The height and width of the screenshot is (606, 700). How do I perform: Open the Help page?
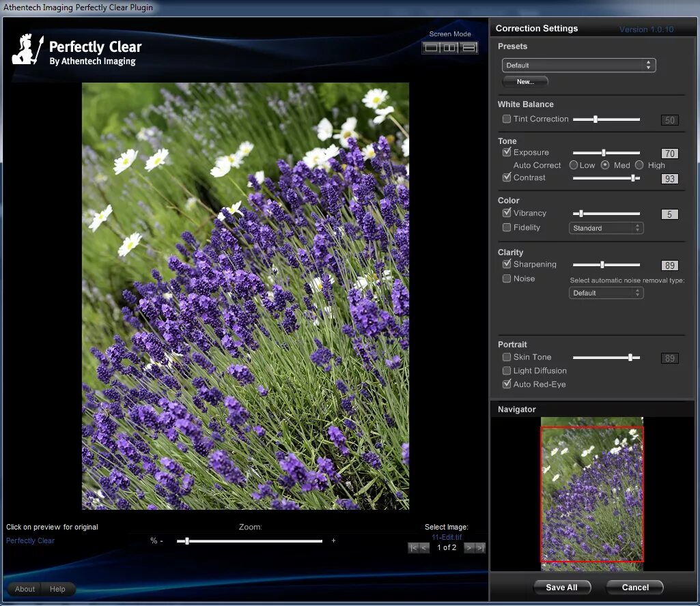57,589
